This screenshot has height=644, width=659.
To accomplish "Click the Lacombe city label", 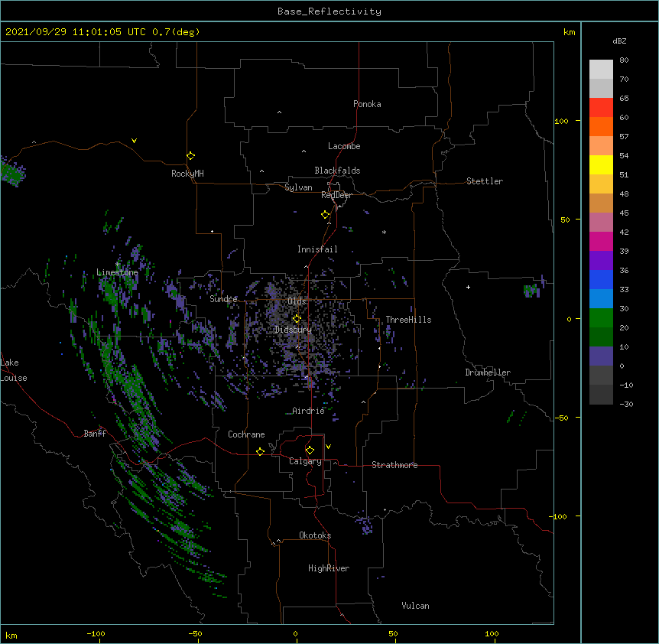I will tap(344, 146).
